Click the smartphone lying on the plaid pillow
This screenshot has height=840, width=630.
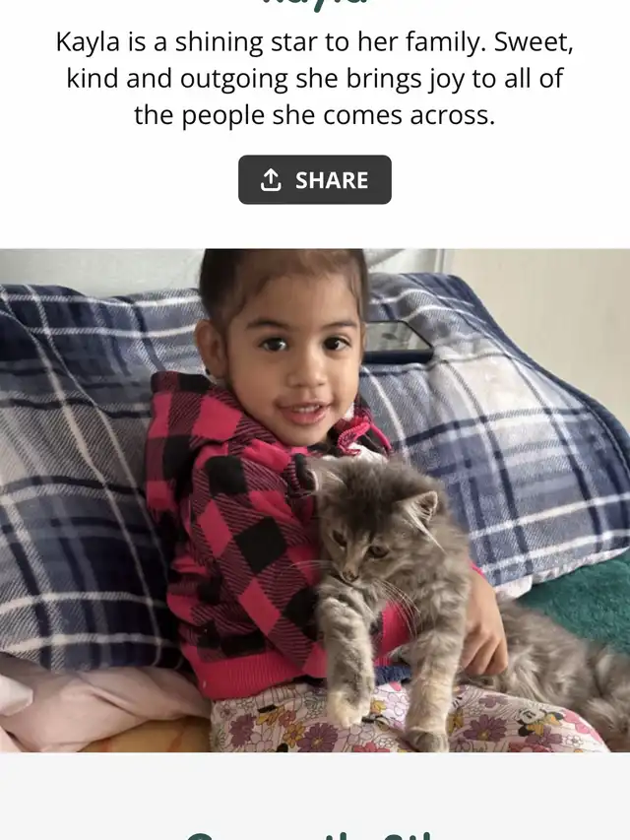tap(398, 342)
